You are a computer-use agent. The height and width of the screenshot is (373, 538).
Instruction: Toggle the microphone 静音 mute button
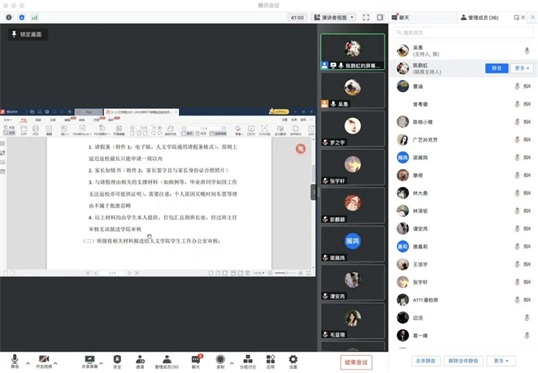15,362
